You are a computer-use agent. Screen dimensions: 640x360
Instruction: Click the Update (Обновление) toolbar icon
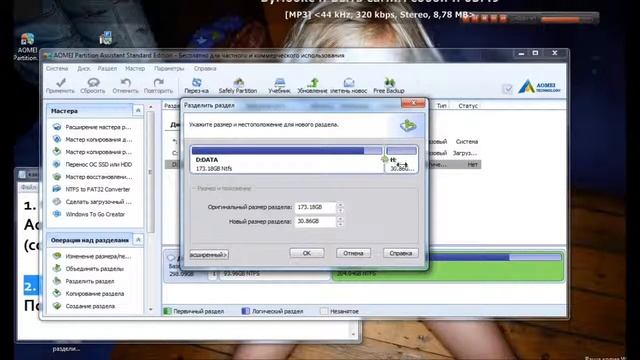coord(313,86)
